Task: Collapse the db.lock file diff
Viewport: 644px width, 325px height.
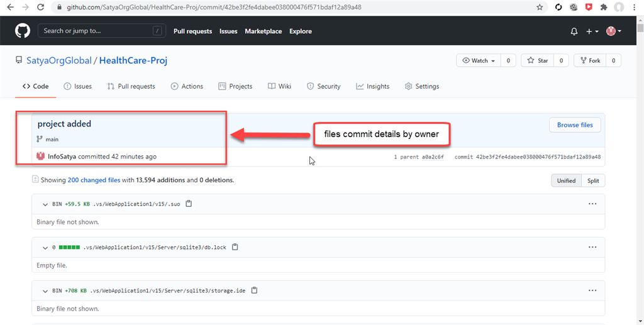Action: (45, 248)
